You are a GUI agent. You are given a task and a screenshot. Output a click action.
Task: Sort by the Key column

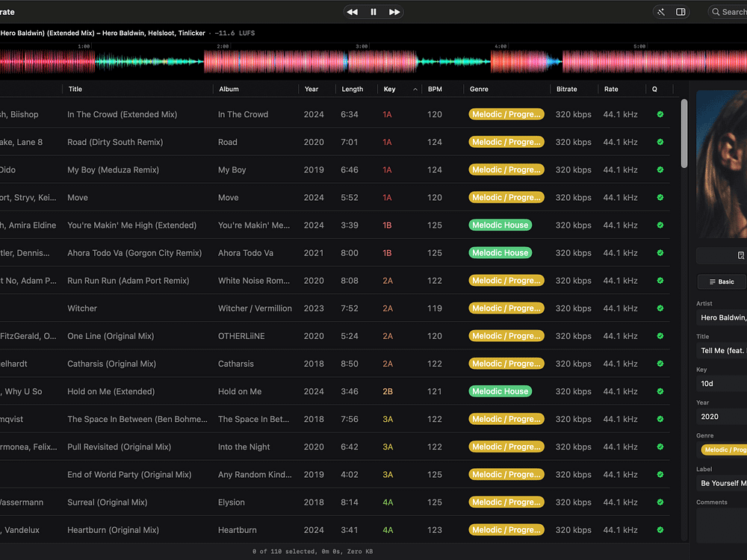coord(389,89)
